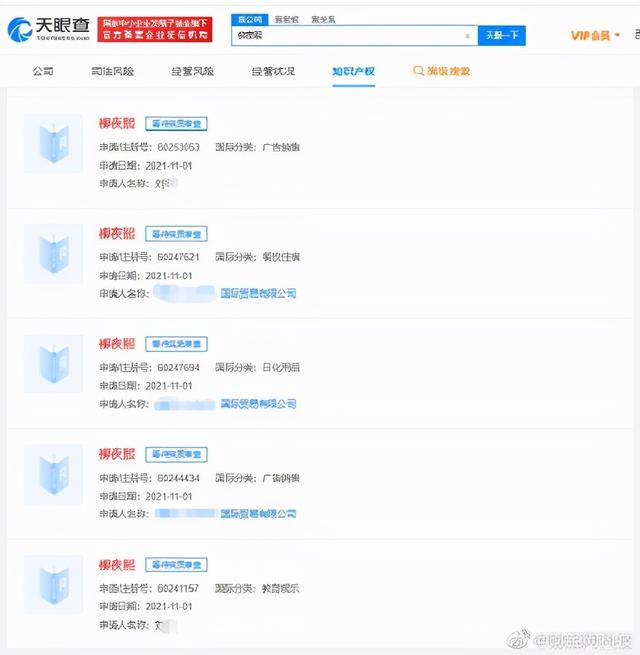Switch to the 经营风险 tab

(x=193, y=71)
